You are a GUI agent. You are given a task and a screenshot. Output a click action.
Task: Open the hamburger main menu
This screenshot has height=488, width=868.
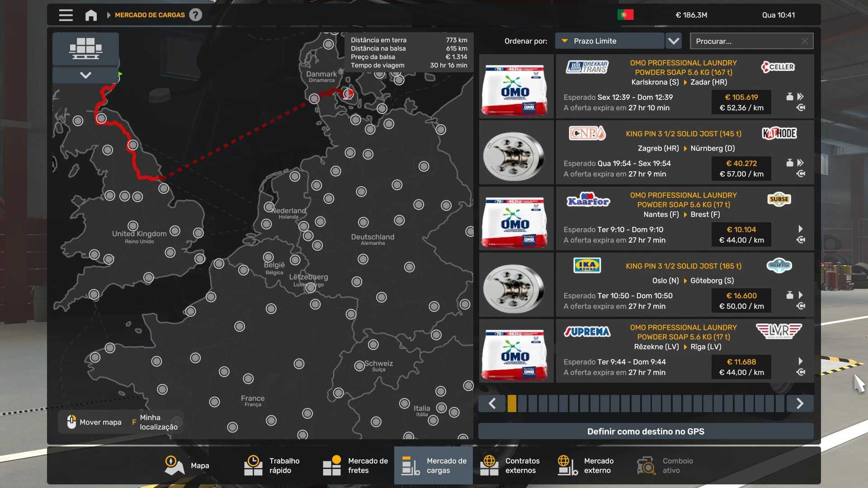66,15
